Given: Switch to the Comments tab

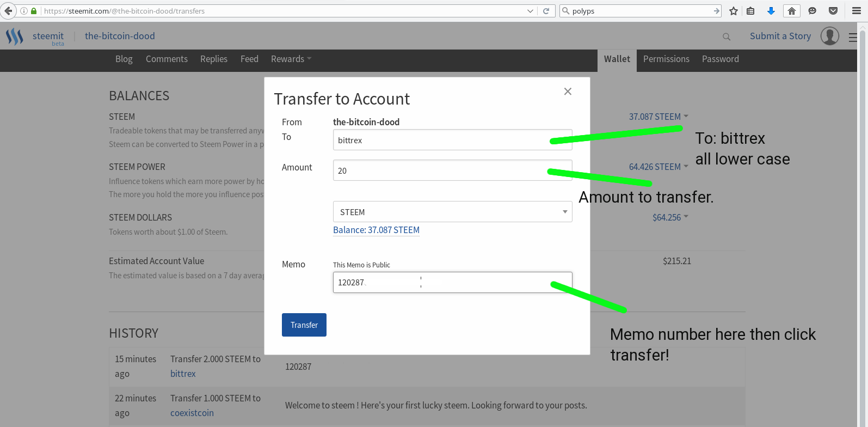Looking at the screenshot, I should 167,59.
